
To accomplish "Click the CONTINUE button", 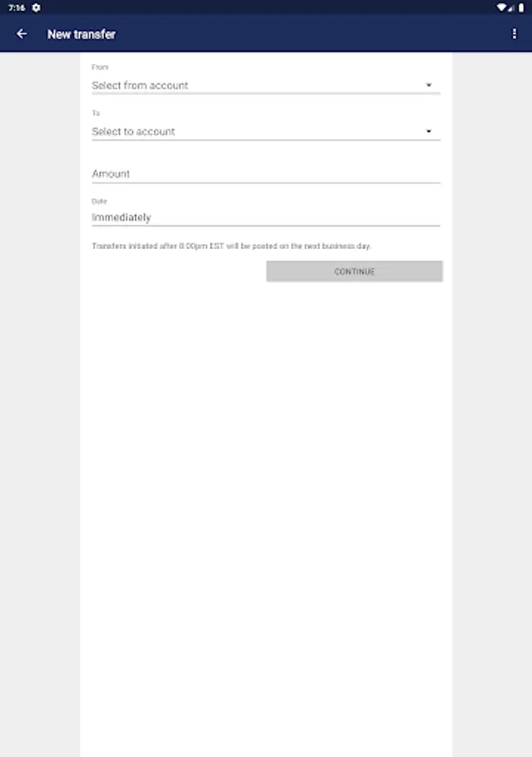I will tap(355, 272).
